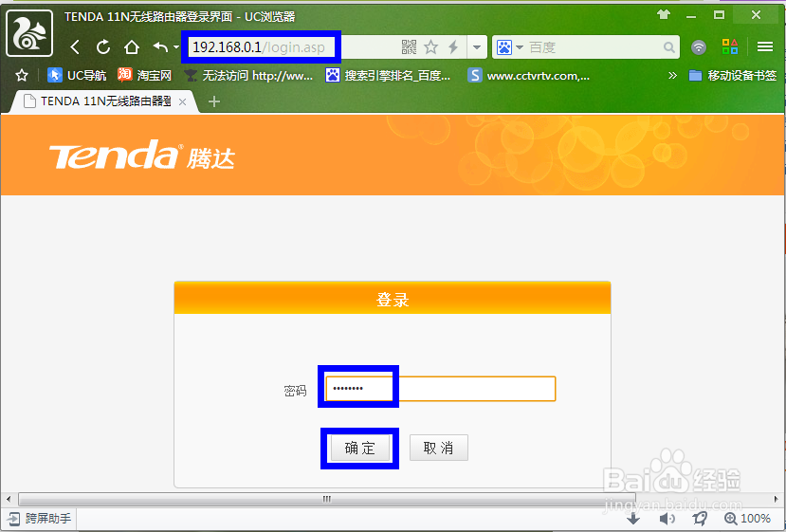Click the undo closed tab arrow

[x=160, y=47]
